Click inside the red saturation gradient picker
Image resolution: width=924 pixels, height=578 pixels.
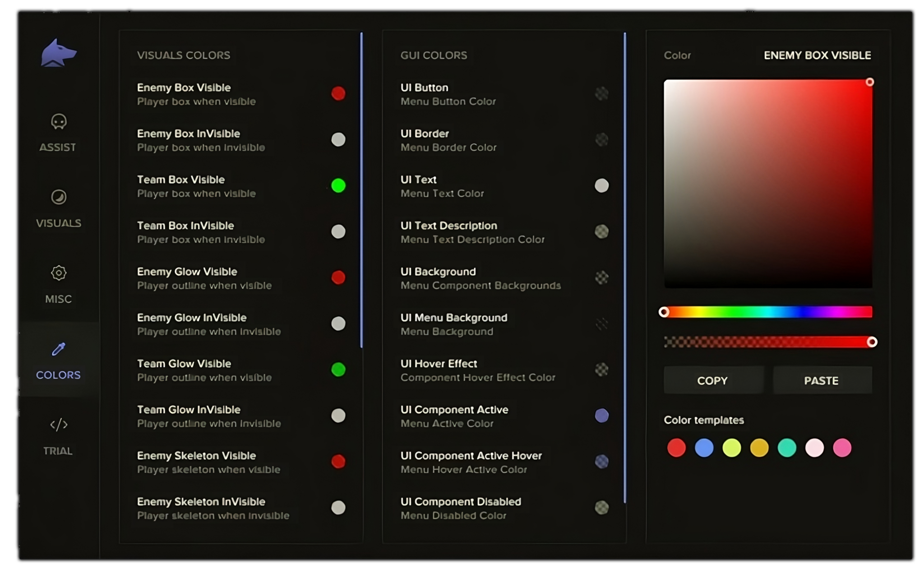(767, 183)
